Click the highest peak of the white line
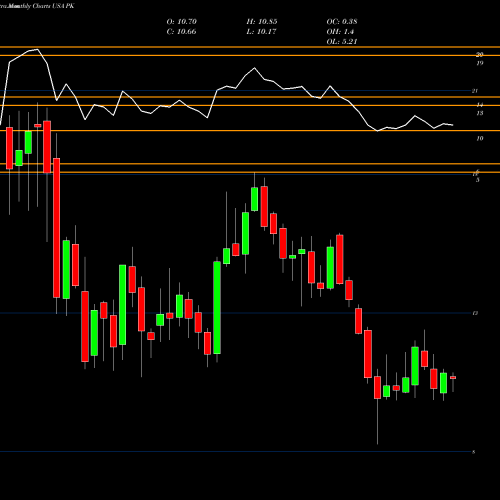Viewport: 500px width, 500px height. tap(37, 49)
